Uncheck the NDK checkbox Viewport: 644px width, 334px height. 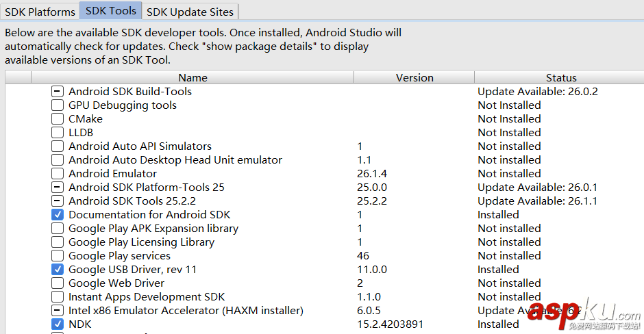coord(58,324)
